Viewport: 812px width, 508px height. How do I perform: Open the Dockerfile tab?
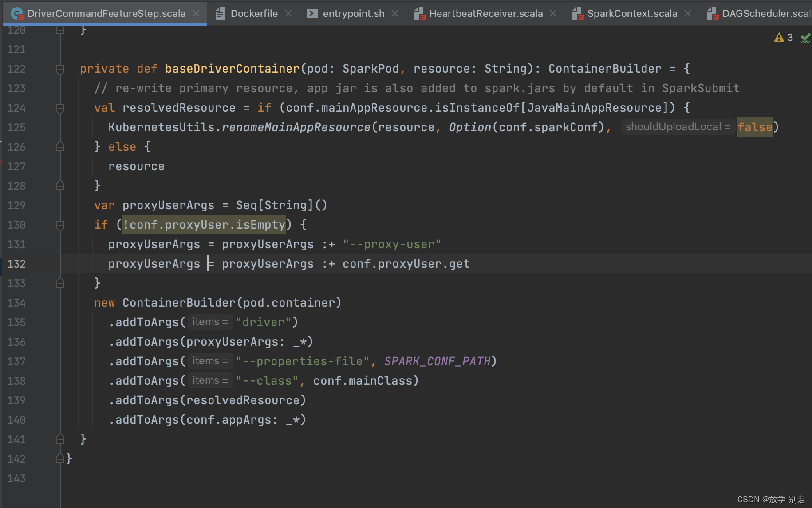click(x=254, y=13)
